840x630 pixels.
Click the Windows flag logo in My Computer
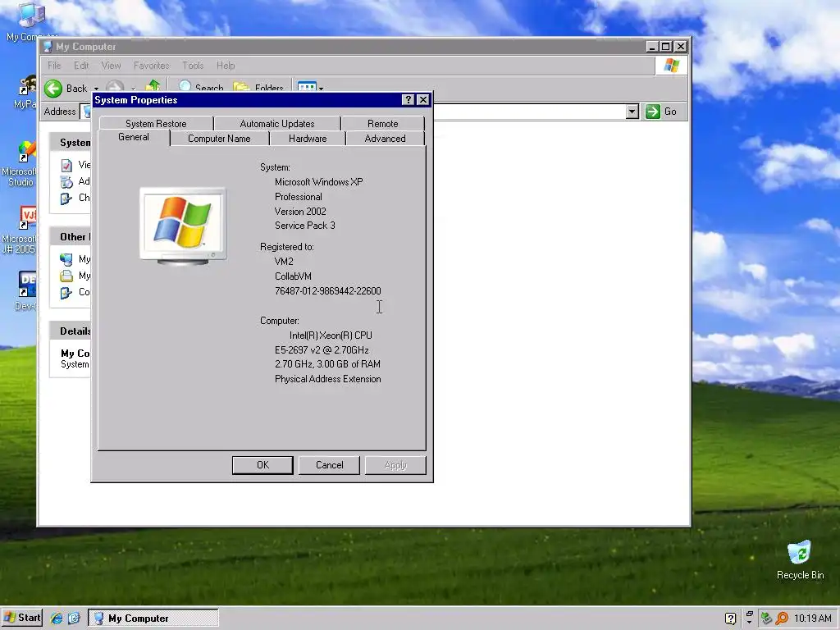pyautogui.click(x=671, y=66)
